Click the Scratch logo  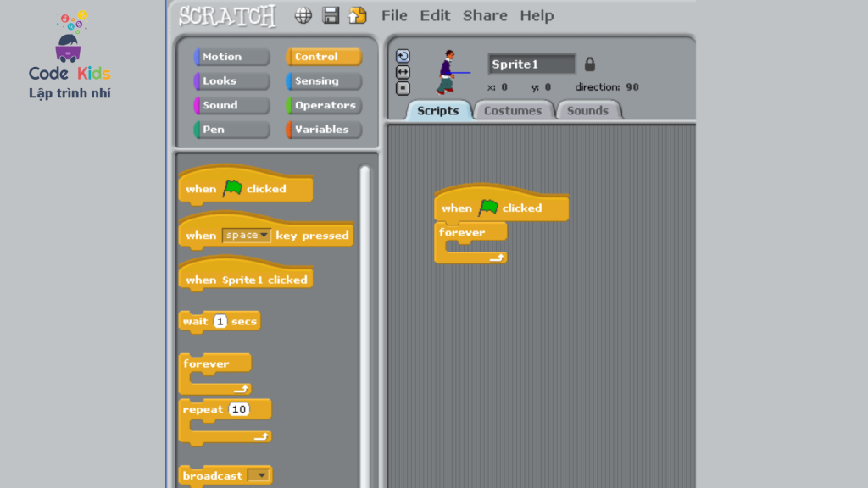[227, 15]
